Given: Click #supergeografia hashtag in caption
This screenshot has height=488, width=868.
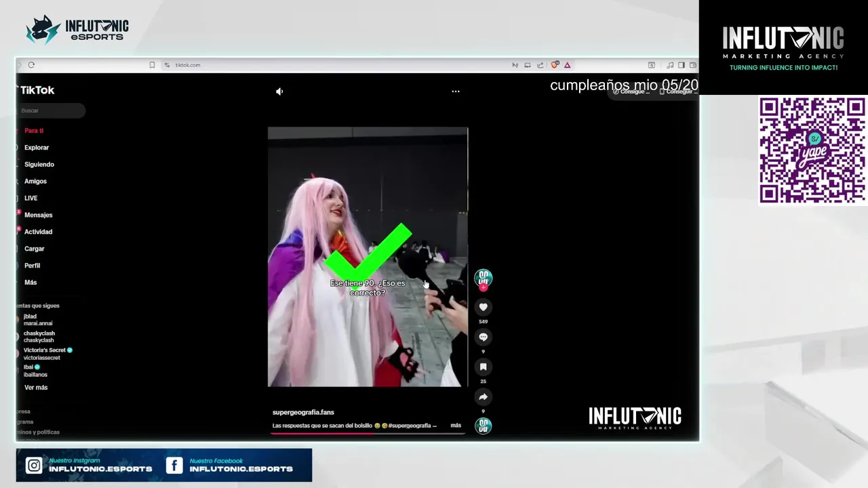Looking at the screenshot, I should tap(410, 426).
